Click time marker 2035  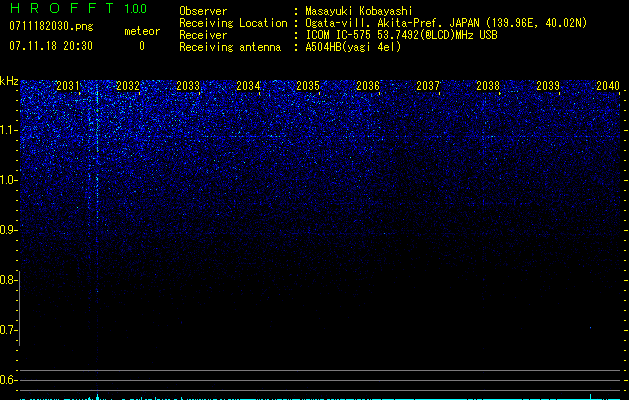pyautogui.click(x=308, y=86)
